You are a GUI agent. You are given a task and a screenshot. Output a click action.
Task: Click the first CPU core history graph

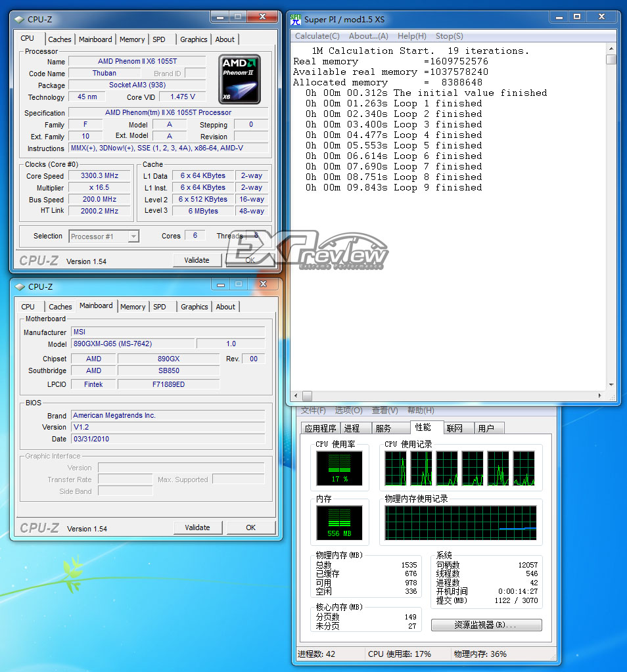pyautogui.click(x=396, y=468)
